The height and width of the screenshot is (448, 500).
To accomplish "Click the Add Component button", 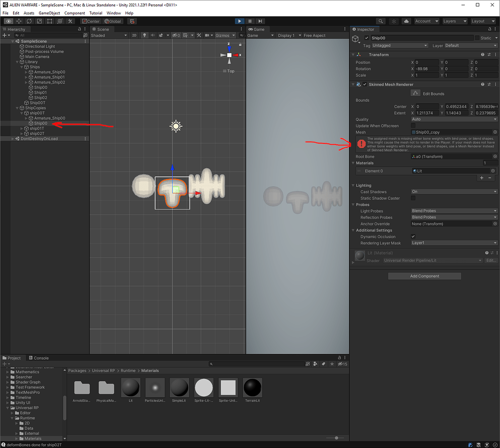I will tap(424, 276).
